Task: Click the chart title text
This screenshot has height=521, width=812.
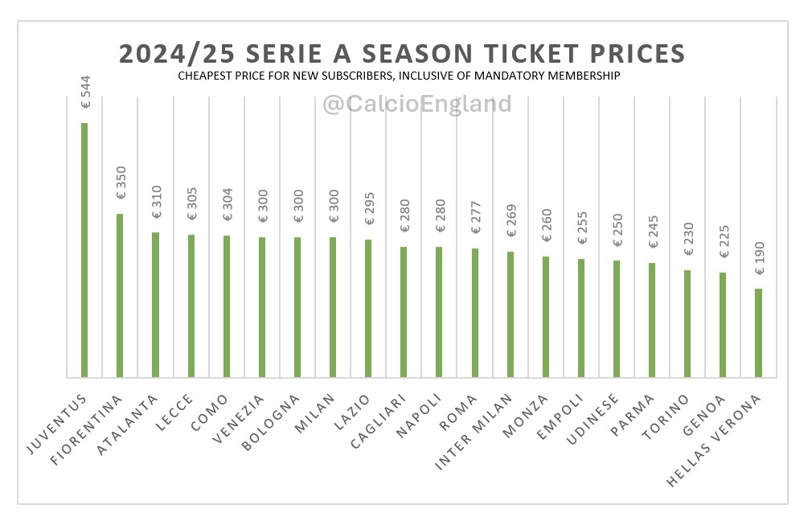Action: (402, 53)
